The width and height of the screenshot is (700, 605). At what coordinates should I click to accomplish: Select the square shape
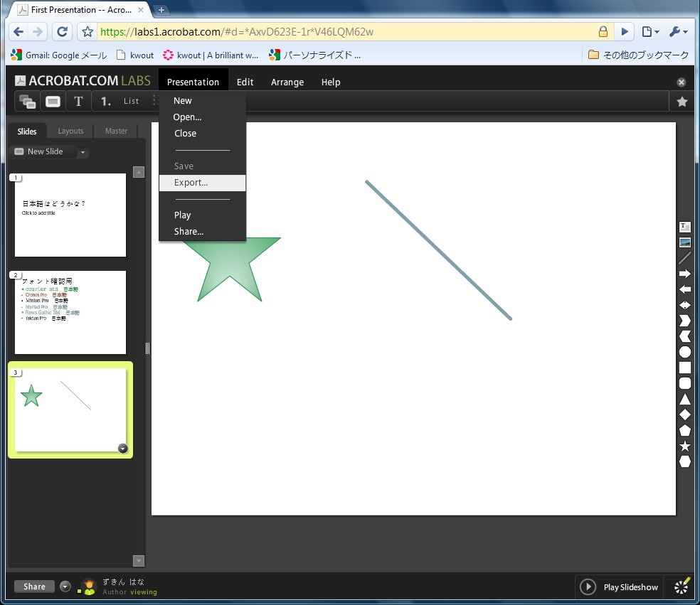[684, 368]
